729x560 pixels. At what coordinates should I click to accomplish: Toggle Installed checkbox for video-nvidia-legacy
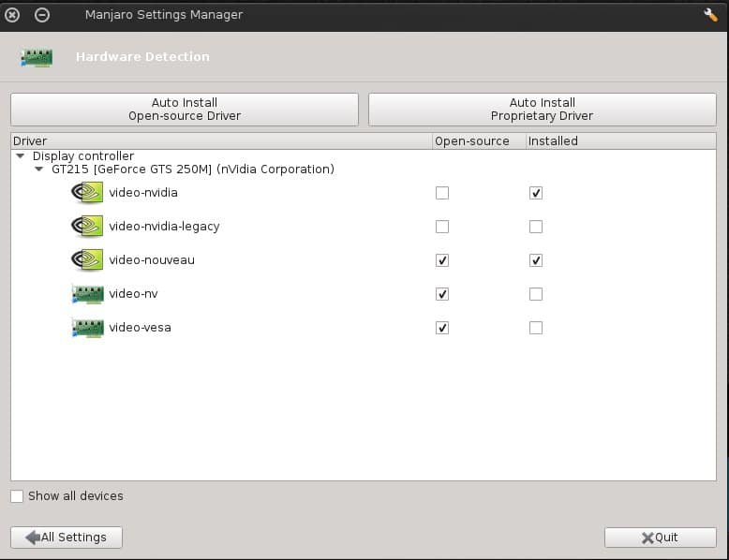pos(536,227)
